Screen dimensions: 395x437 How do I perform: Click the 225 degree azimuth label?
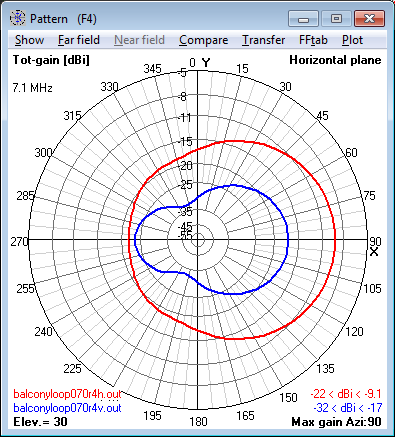(72, 368)
